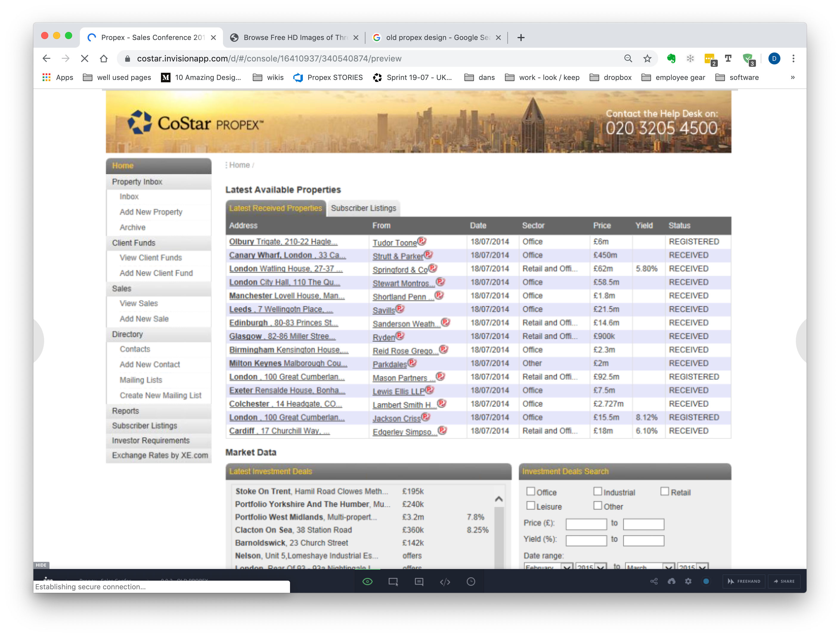Tick the Leisure checkbox
The width and height of the screenshot is (840, 637).
[531, 505]
